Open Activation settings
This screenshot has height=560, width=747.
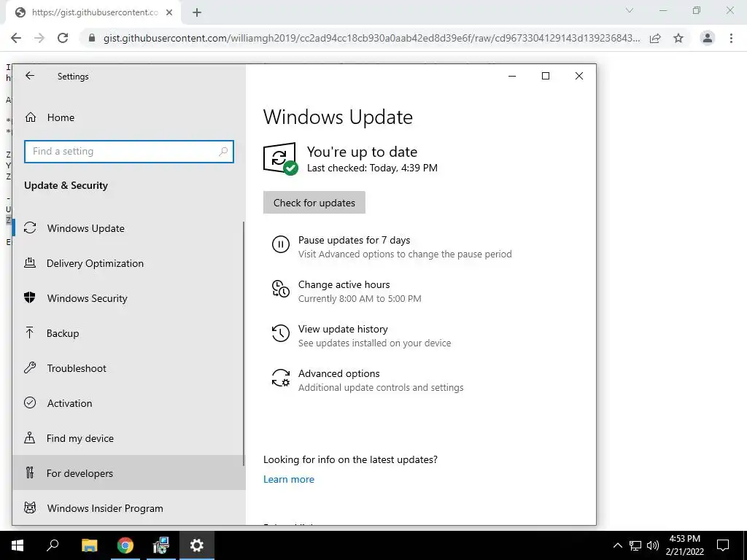click(x=128, y=403)
